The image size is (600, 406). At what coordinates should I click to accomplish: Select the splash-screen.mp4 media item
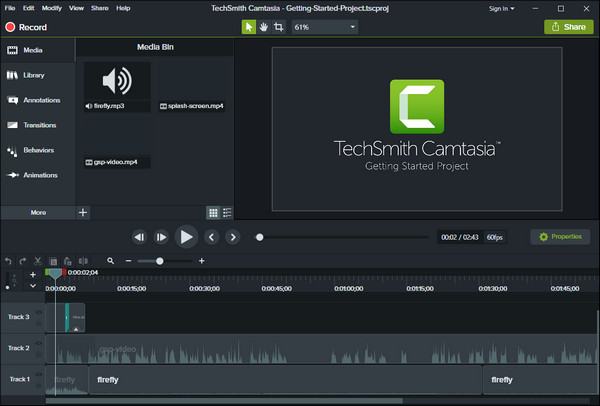[x=192, y=86]
